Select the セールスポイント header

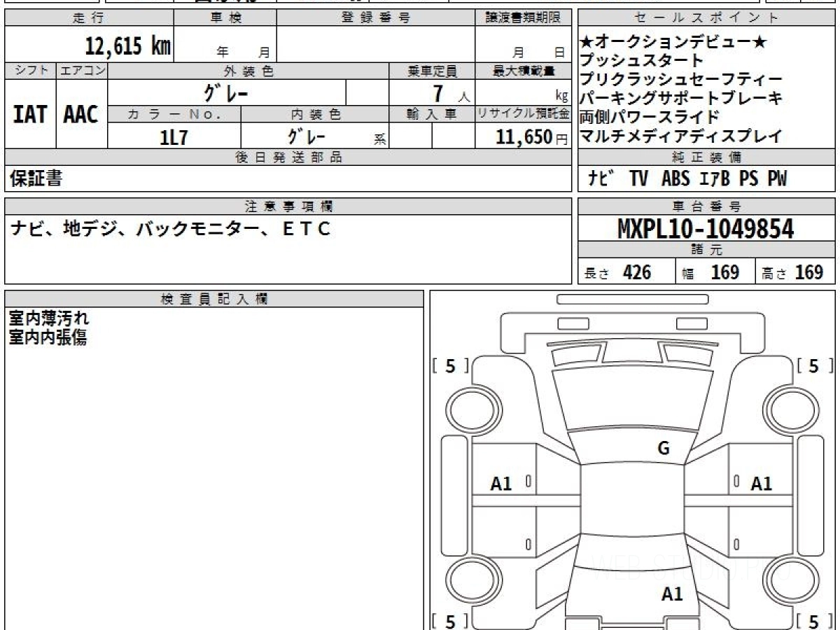click(x=706, y=18)
